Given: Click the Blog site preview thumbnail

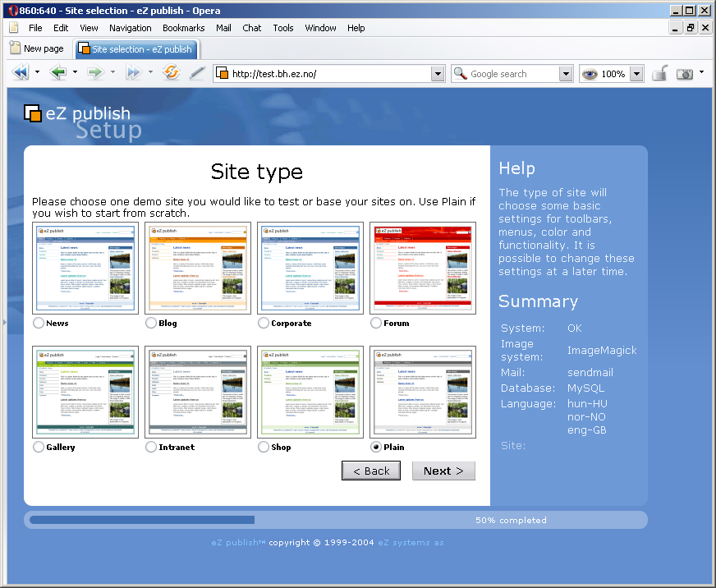Looking at the screenshot, I should click(x=198, y=269).
